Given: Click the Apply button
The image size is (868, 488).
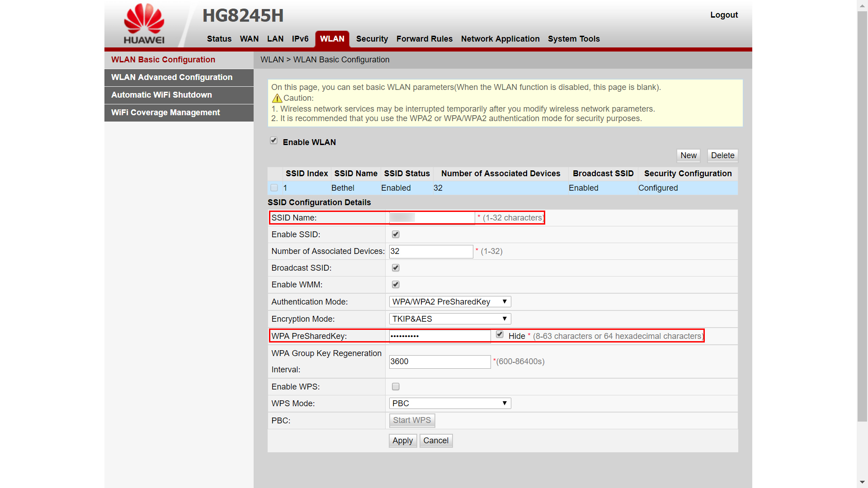Looking at the screenshot, I should [402, 441].
